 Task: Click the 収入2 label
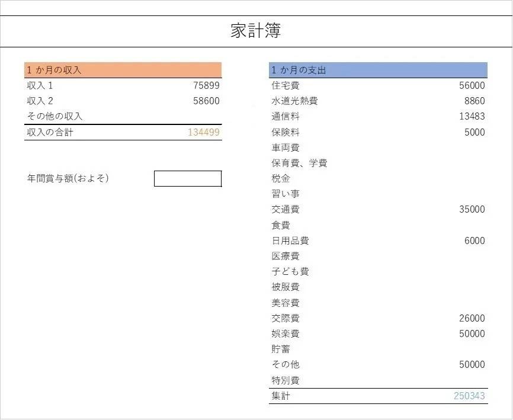point(40,101)
